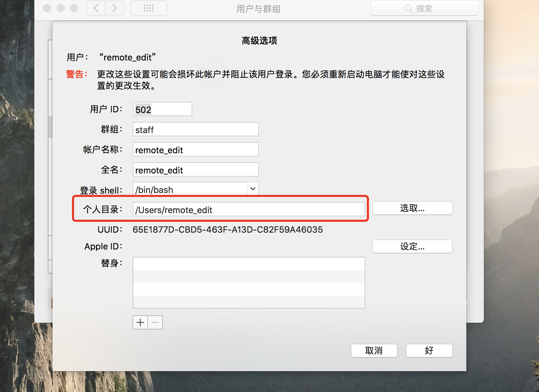The height and width of the screenshot is (392, 539).
Task: Expand the login shell dropdown arrow
Action: pyautogui.click(x=253, y=189)
